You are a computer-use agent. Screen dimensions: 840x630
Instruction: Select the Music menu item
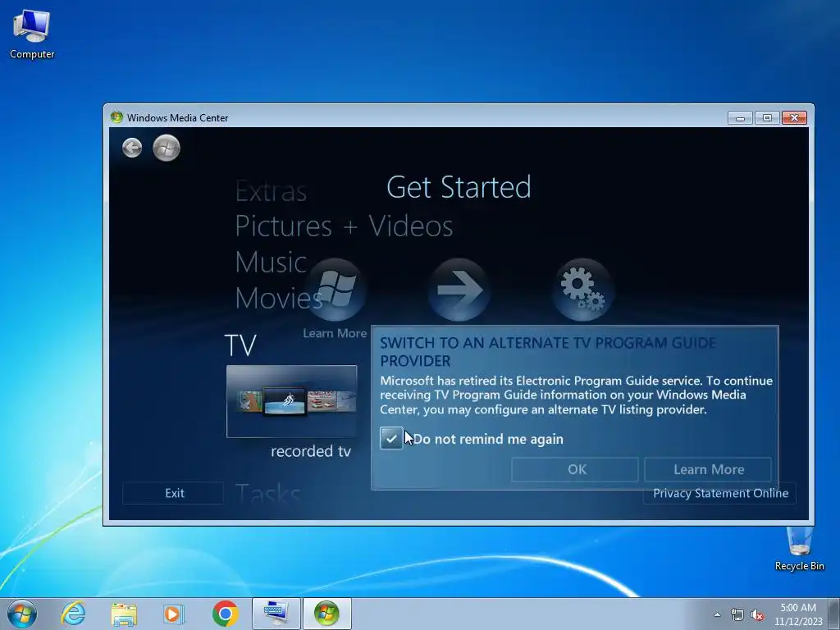coord(271,262)
